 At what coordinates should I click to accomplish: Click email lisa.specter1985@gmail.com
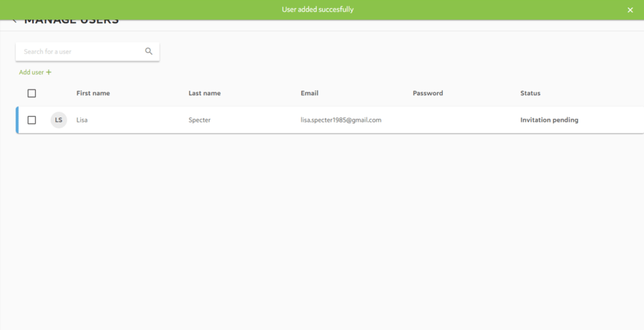[341, 120]
